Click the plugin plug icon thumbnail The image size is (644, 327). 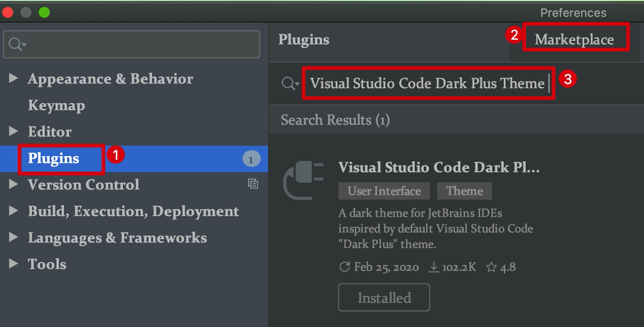(x=303, y=181)
